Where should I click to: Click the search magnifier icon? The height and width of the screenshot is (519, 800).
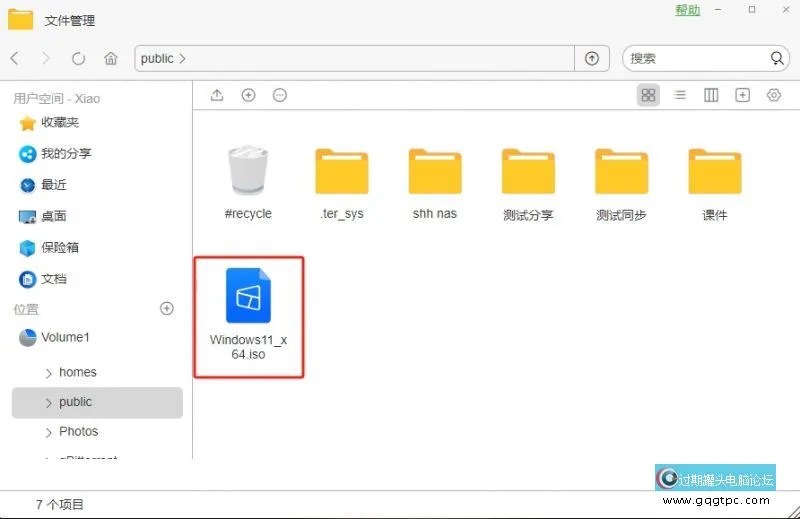point(777,59)
